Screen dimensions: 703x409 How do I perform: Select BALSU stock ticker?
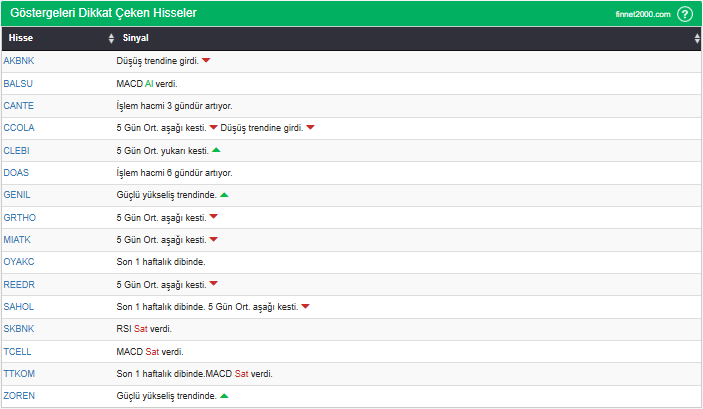pyautogui.click(x=19, y=83)
